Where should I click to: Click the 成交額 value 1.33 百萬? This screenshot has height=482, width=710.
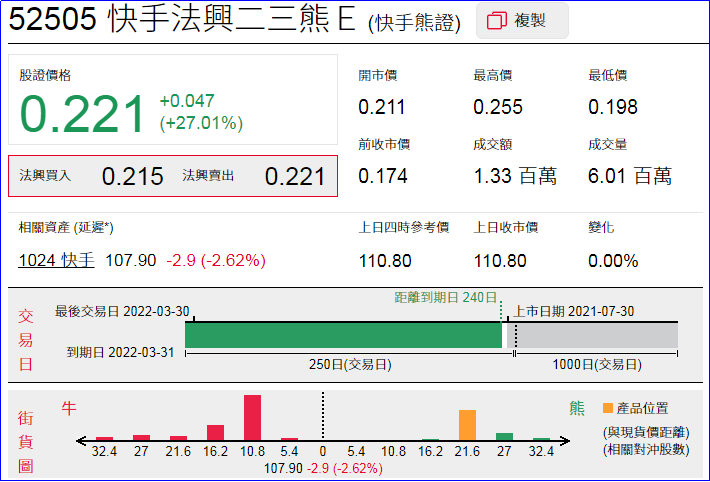[x=515, y=176]
